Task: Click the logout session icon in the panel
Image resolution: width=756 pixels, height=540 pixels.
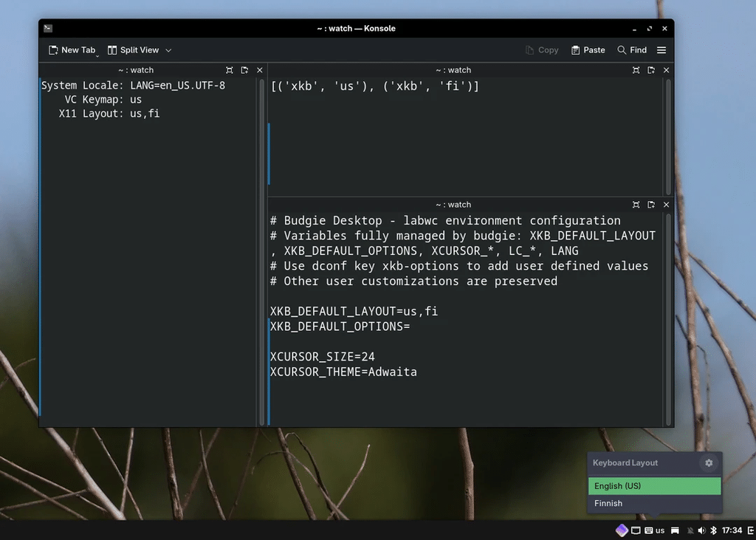Action: click(751, 530)
